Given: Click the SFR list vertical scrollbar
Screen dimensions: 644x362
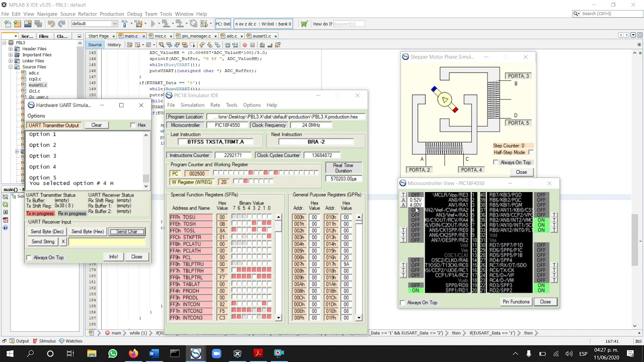Looking at the screenshot, I should tap(278, 266).
